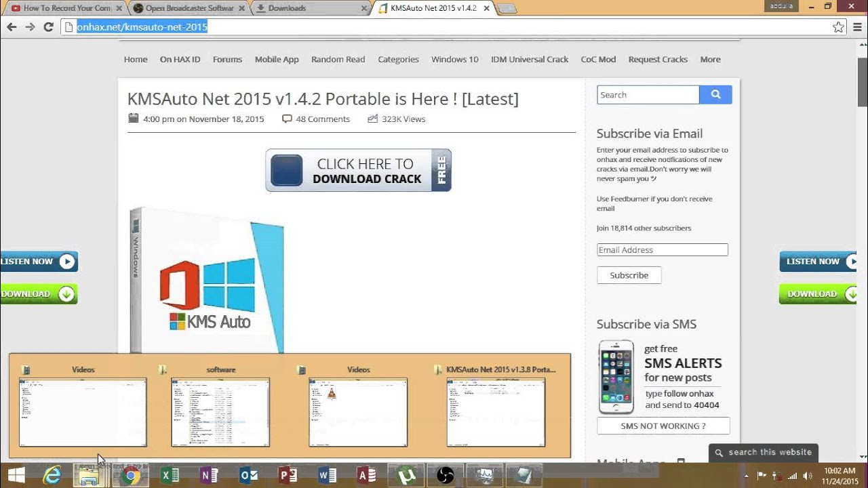Click the Chrome taskbar icon
The height and width of the screenshot is (488, 868).
point(130,476)
